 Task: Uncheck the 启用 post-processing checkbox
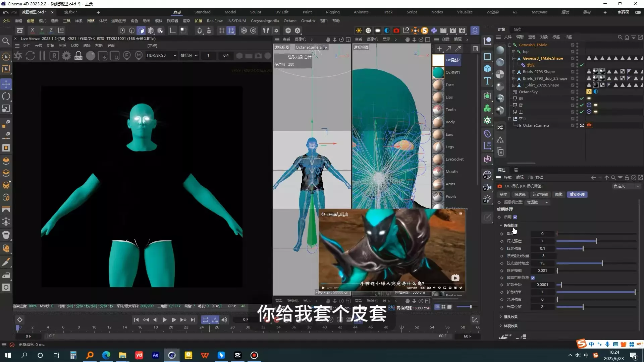coord(515,217)
